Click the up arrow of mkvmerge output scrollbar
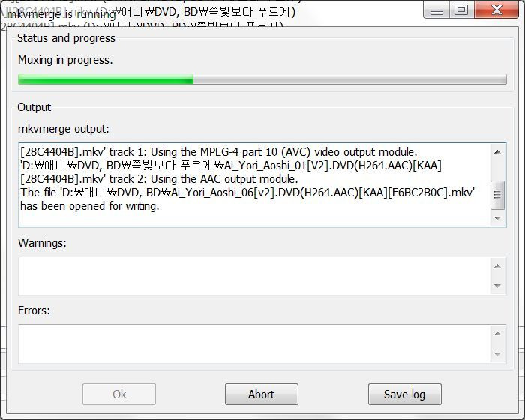This screenshot has height=420, width=525. (x=497, y=152)
